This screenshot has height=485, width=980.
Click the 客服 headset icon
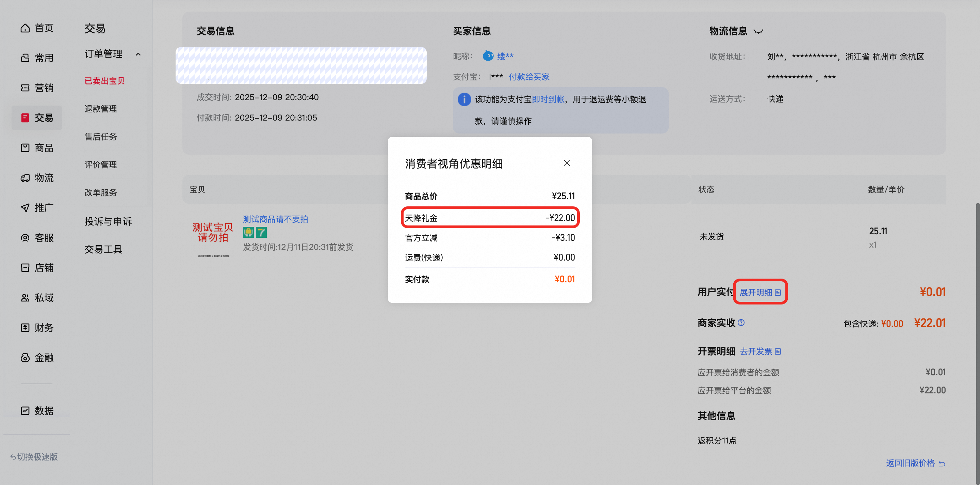pos(25,238)
